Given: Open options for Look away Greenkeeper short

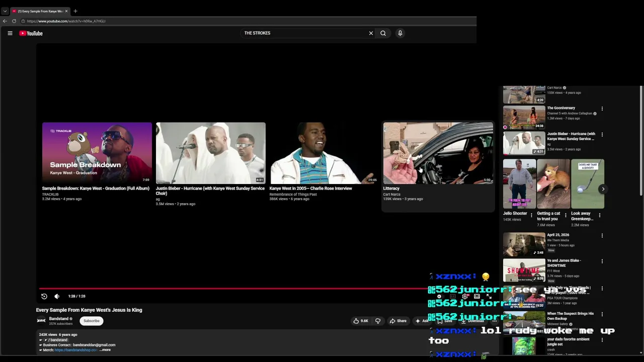Looking at the screenshot, I should 599,215.
